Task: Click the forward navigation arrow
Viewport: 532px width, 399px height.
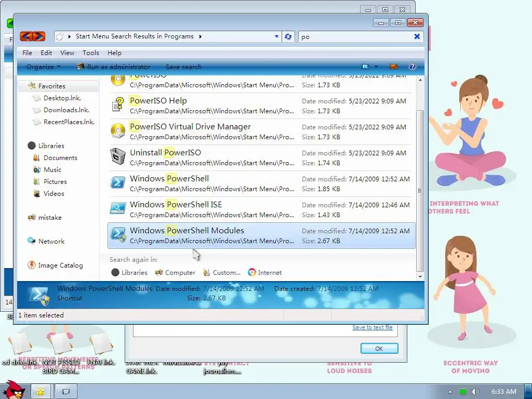Action: coord(39,36)
